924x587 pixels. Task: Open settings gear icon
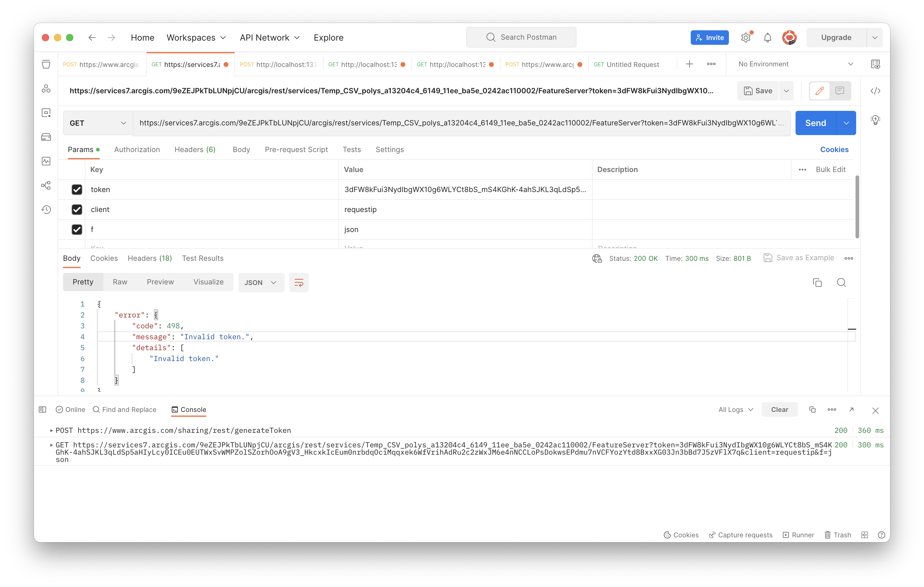pyautogui.click(x=746, y=38)
